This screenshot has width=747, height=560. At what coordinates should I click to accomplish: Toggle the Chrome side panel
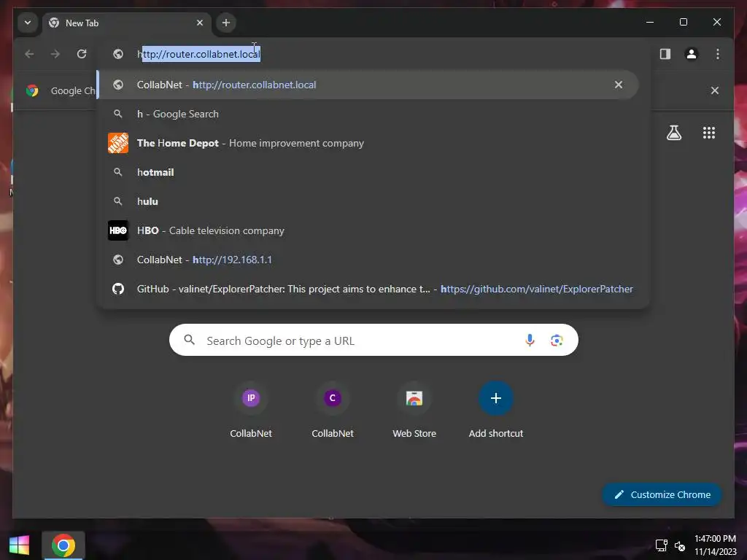(x=665, y=54)
